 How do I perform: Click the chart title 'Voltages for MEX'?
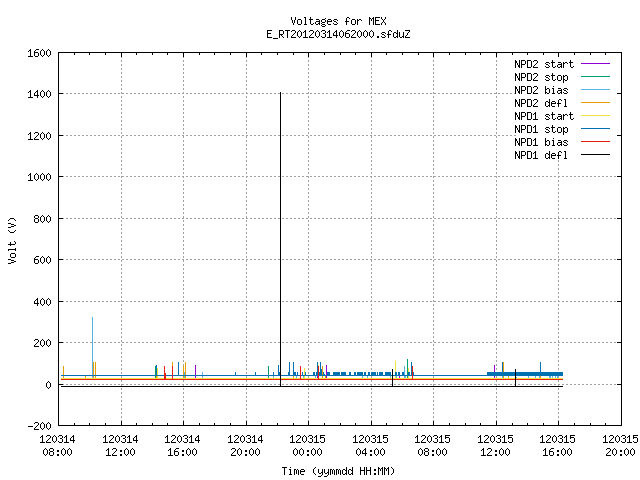coord(338,21)
